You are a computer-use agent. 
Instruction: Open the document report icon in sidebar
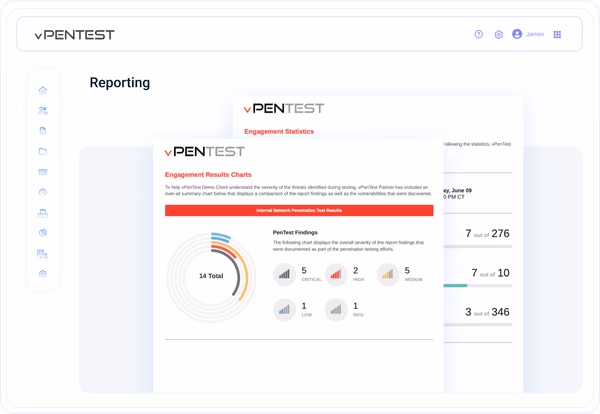(x=43, y=131)
